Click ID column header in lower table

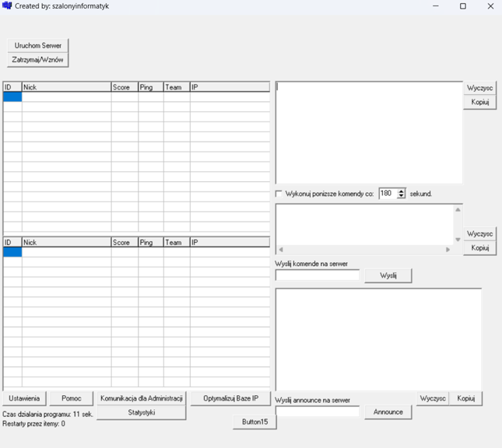12,242
